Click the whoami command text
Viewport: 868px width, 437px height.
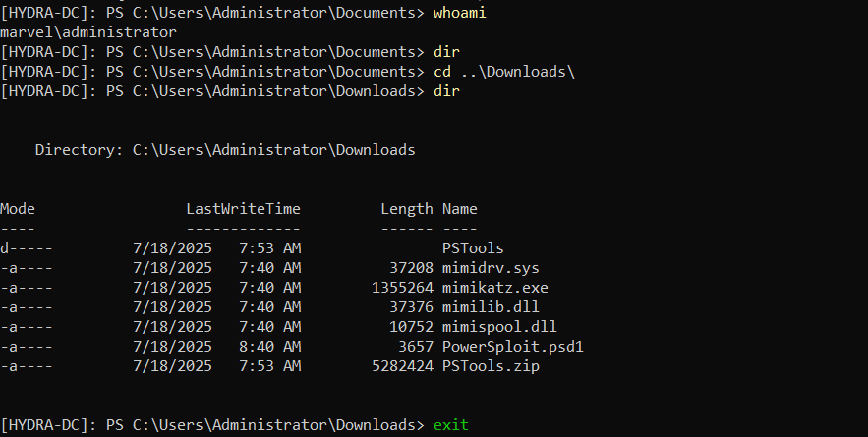pyautogui.click(x=459, y=12)
